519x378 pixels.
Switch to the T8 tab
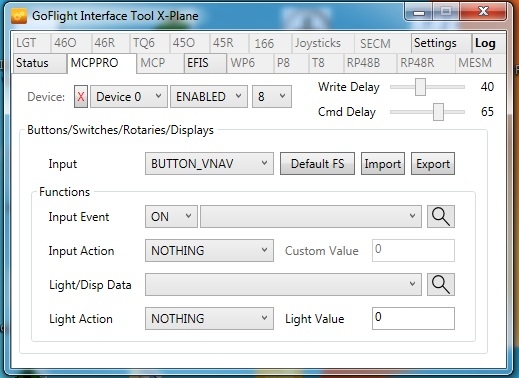[326, 63]
